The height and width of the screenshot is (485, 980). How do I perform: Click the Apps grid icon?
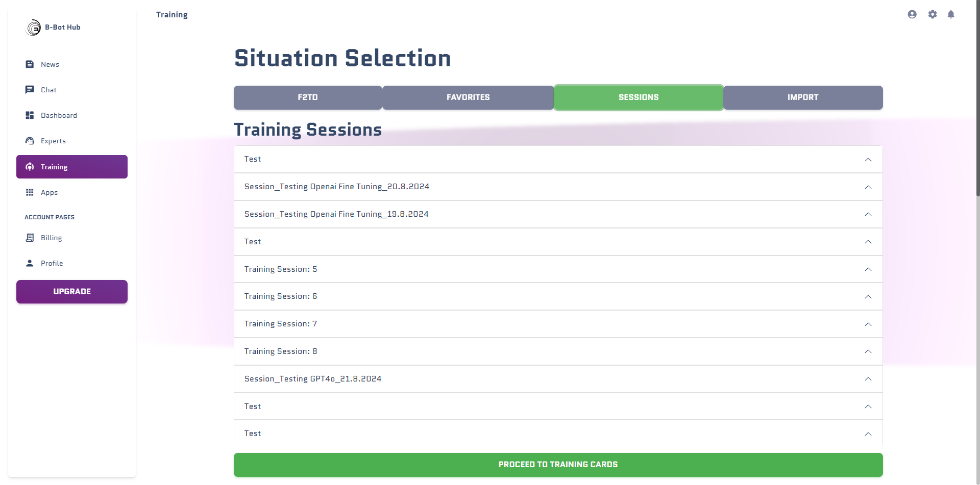pyautogui.click(x=30, y=192)
